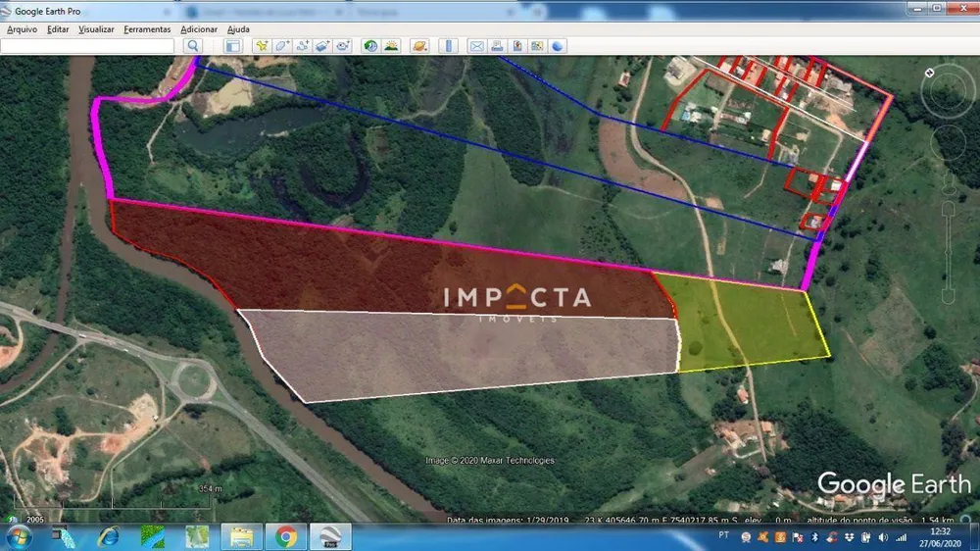
Task: Click the 2005 historical imagery year
Action: pos(35,519)
